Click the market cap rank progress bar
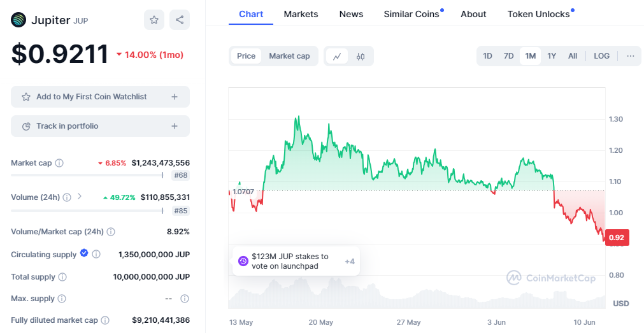This screenshot has height=333, width=644. tap(87, 175)
